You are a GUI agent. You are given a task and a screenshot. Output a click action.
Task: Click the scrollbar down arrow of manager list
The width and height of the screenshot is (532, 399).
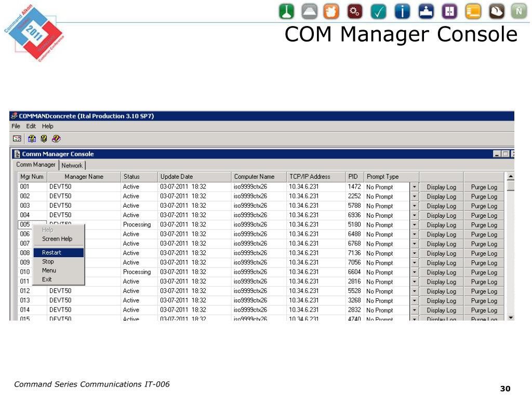tap(511, 317)
